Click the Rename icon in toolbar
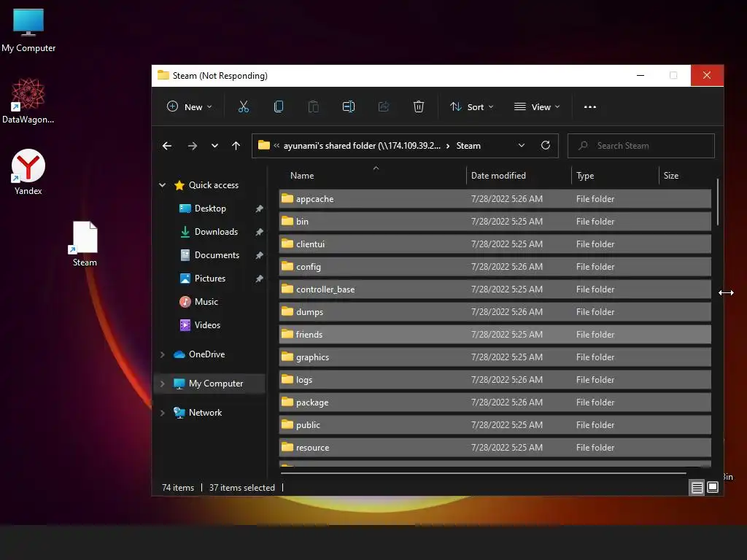Screen dimensions: 747x560 point(349,106)
